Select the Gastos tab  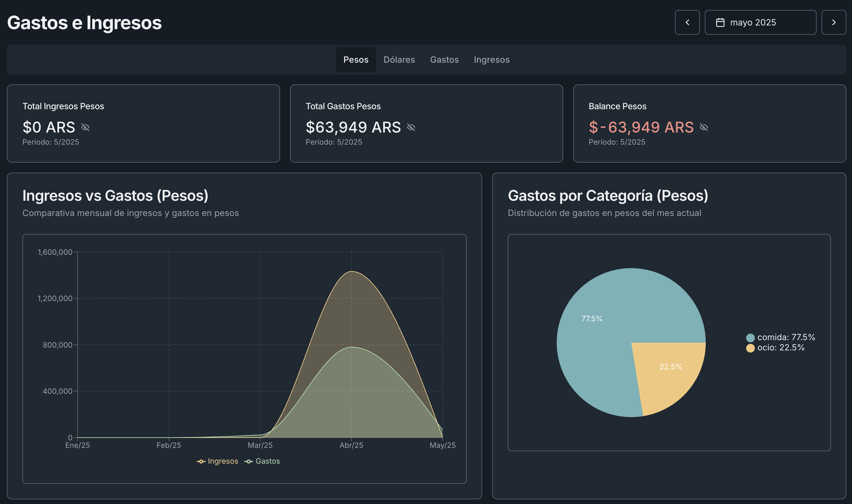444,60
